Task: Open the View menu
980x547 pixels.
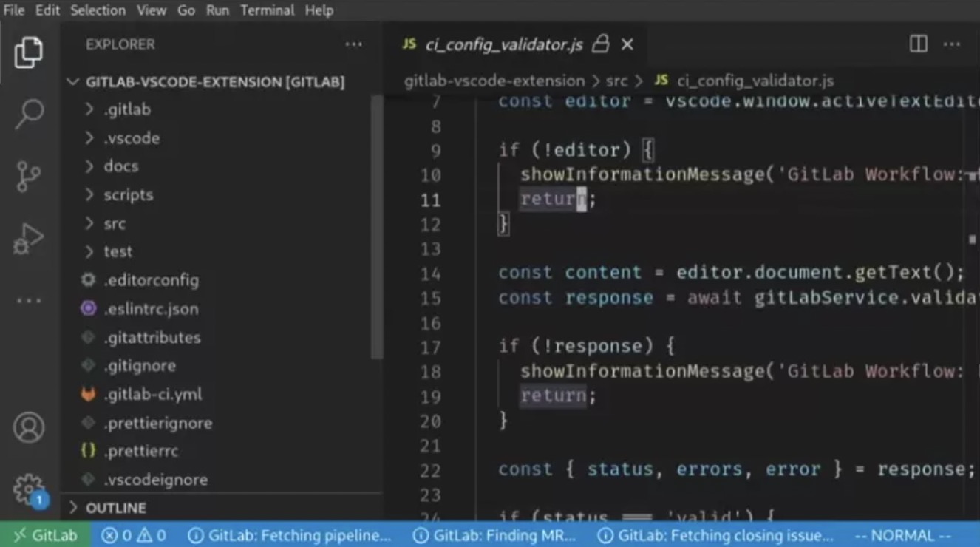Action: click(151, 10)
